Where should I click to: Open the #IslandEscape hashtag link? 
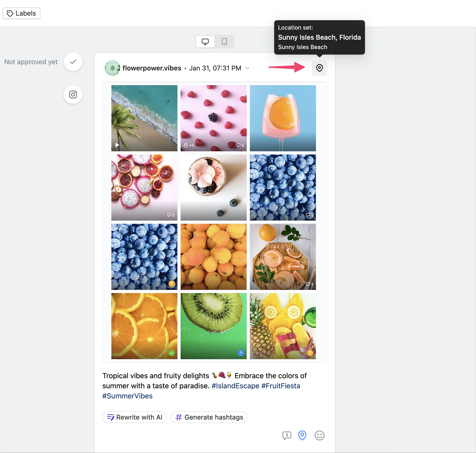click(x=235, y=386)
